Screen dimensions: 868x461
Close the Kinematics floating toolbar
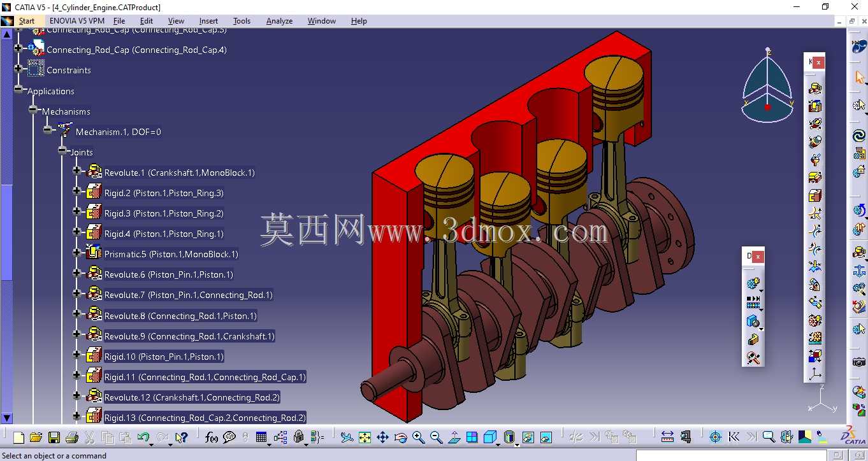818,62
